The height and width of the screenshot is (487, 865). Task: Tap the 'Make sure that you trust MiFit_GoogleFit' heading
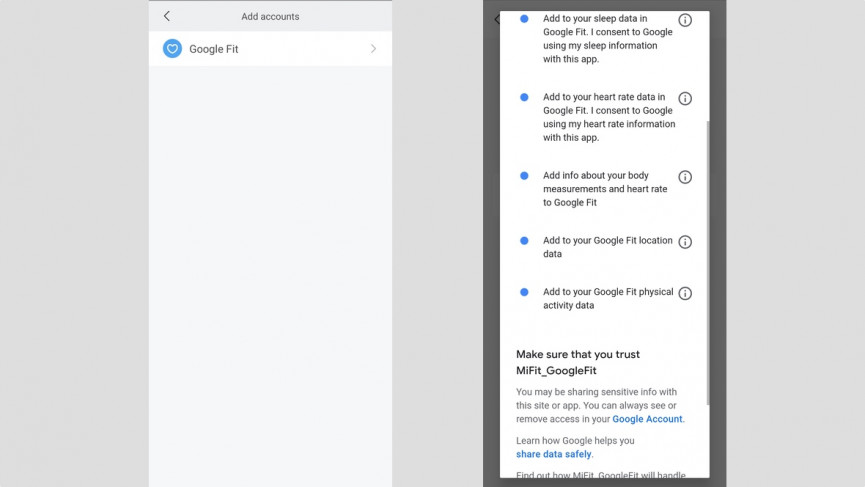(x=578, y=362)
